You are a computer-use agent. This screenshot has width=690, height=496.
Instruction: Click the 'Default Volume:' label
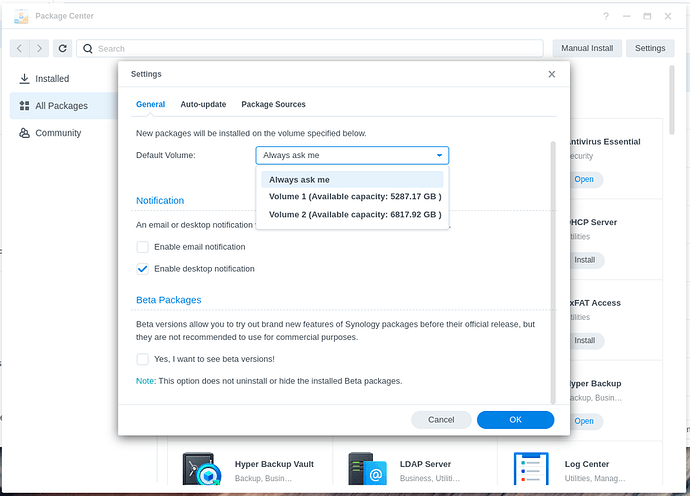[165, 155]
